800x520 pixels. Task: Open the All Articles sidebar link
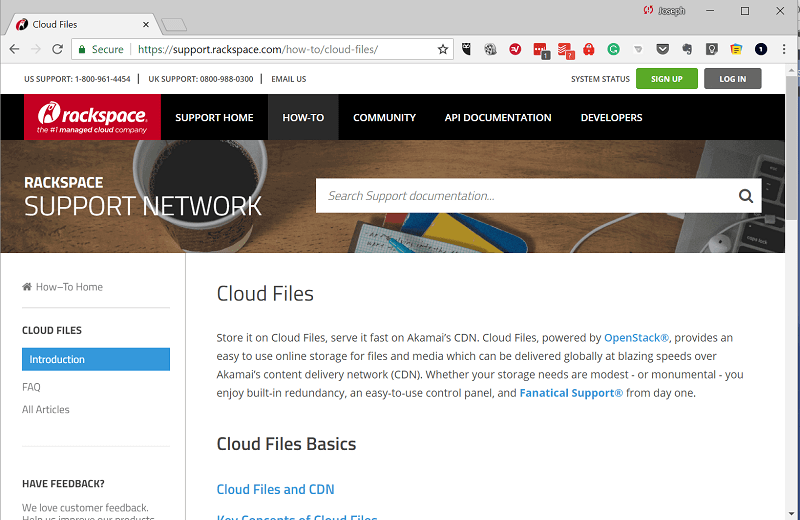(x=45, y=409)
